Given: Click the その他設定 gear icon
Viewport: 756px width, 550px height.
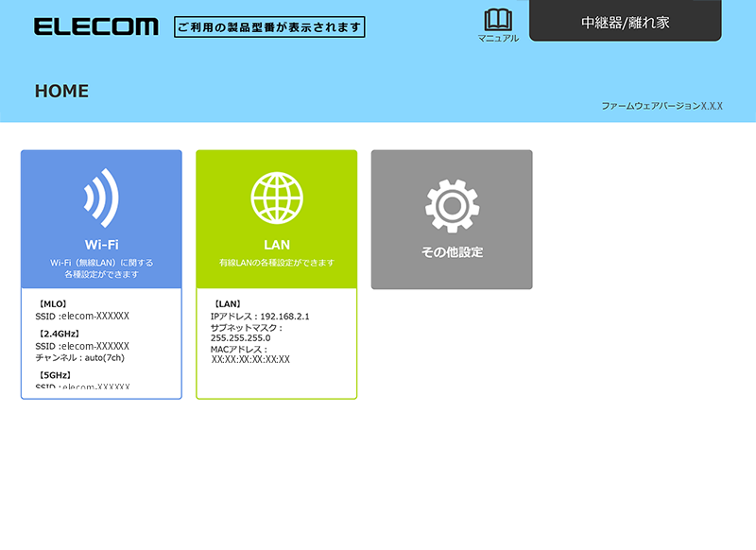Looking at the screenshot, I should (x=452, y=206).
